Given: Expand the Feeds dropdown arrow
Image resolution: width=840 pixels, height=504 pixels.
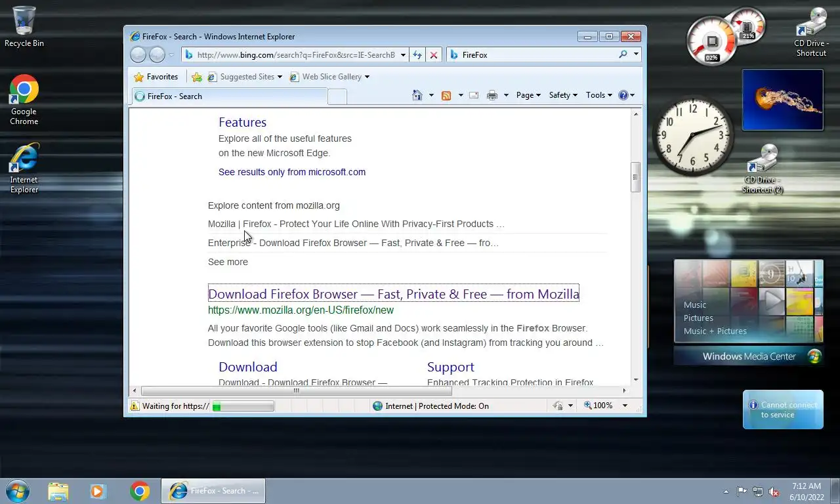Looking at the screenshot, I should [x=461, y=95].
